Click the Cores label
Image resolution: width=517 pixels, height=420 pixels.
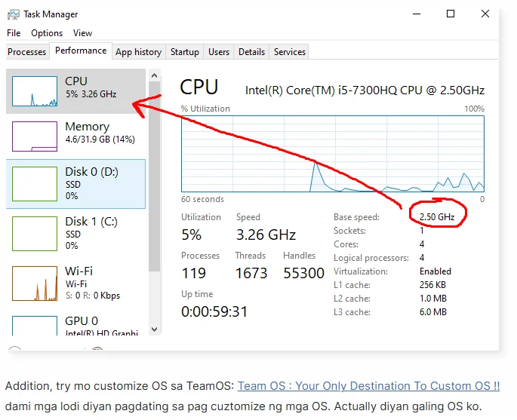click(346, 244)
